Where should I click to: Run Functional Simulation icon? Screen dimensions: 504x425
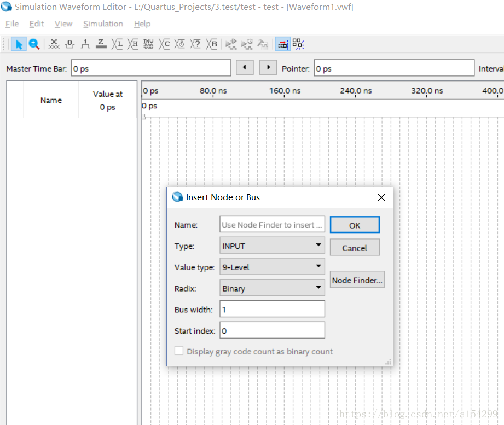(231, 44)
